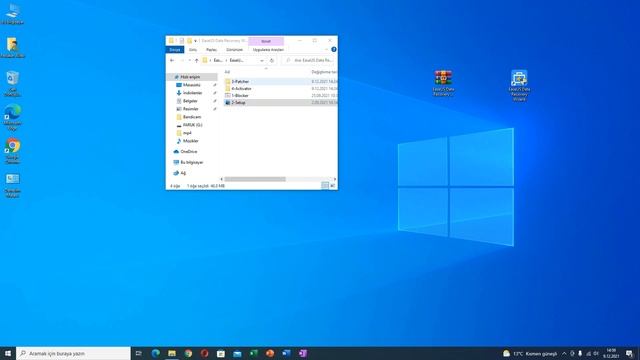
Task: Select Bu bilgisayar in navigation pane
Action: click(192, 162)
